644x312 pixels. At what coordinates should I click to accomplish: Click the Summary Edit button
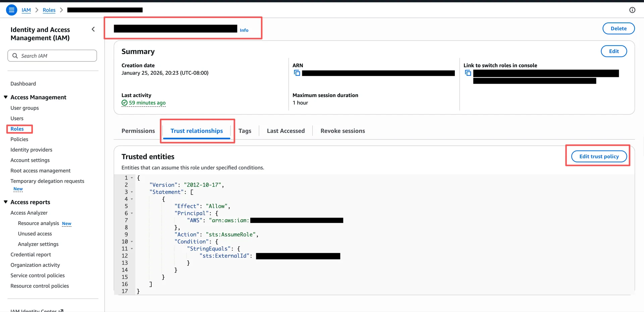pos(614,51)
